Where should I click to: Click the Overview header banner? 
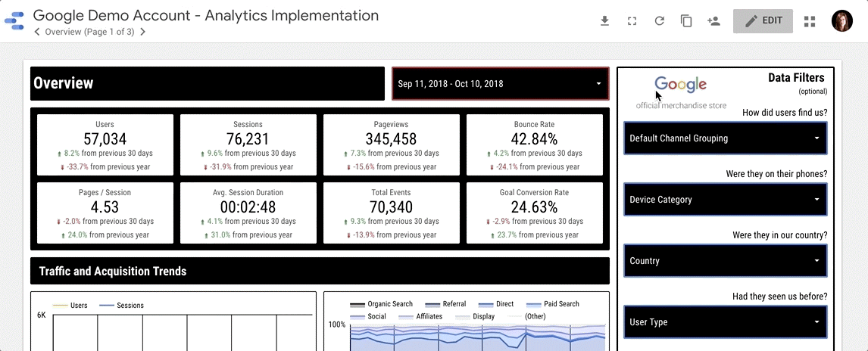click(x=207, y=83)
